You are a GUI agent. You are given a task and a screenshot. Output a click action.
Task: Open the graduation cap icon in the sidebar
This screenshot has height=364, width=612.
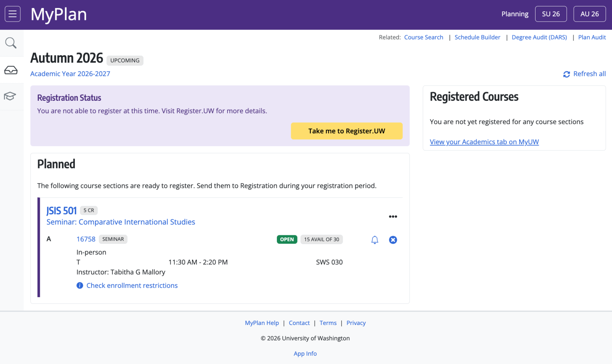coord(10,96)
